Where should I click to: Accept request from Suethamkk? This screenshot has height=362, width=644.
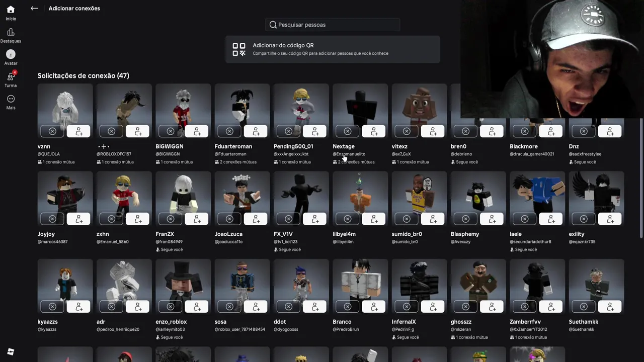tap(610, 306)
